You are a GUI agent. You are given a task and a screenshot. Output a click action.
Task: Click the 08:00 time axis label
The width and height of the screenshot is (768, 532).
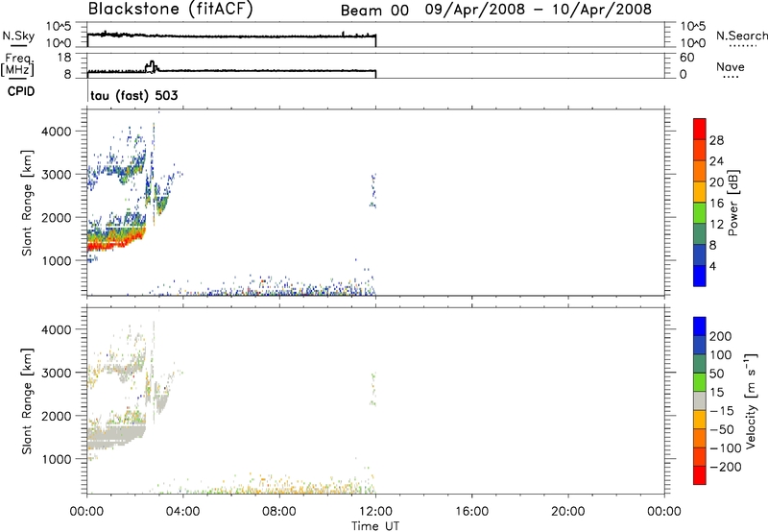point(279,512)
